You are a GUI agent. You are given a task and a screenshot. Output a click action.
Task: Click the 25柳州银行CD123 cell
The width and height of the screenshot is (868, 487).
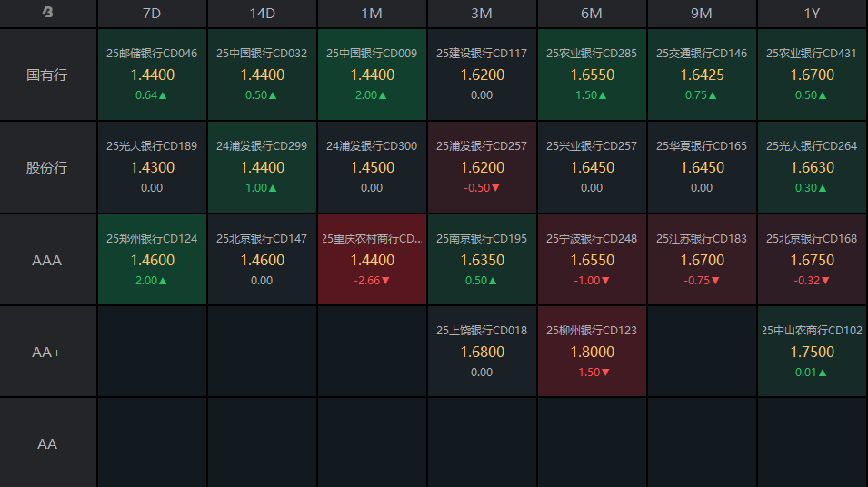coord(592,352)
